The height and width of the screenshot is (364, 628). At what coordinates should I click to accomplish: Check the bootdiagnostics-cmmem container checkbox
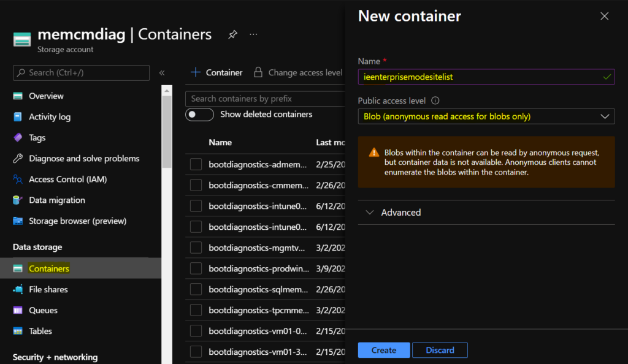[196, 185]
